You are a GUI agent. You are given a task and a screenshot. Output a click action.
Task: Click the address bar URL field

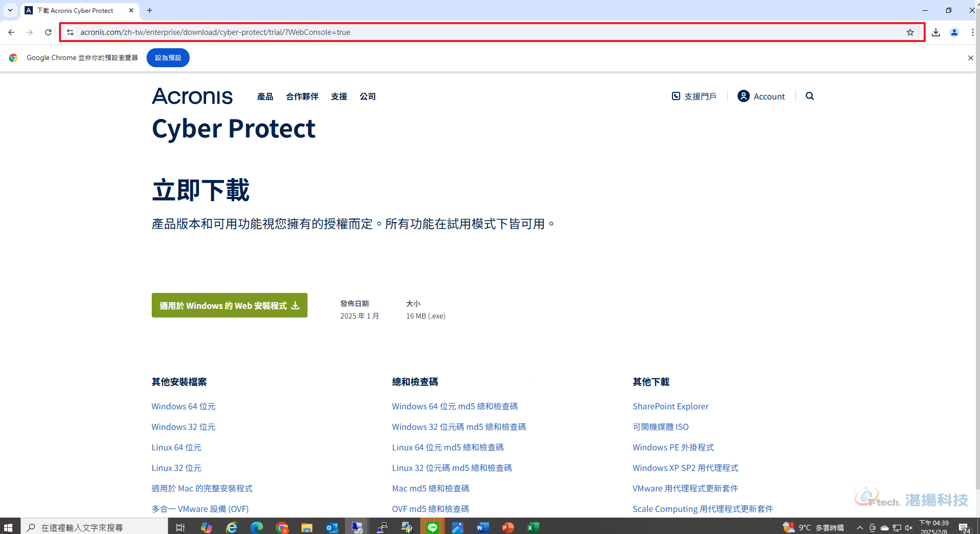click(x=492, y=32)
